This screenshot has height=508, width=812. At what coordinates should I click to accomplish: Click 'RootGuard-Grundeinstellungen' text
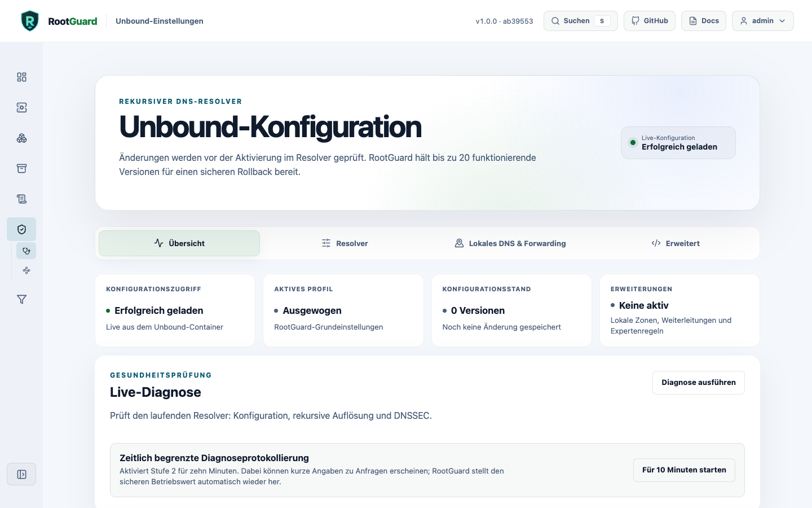[329, 327]
